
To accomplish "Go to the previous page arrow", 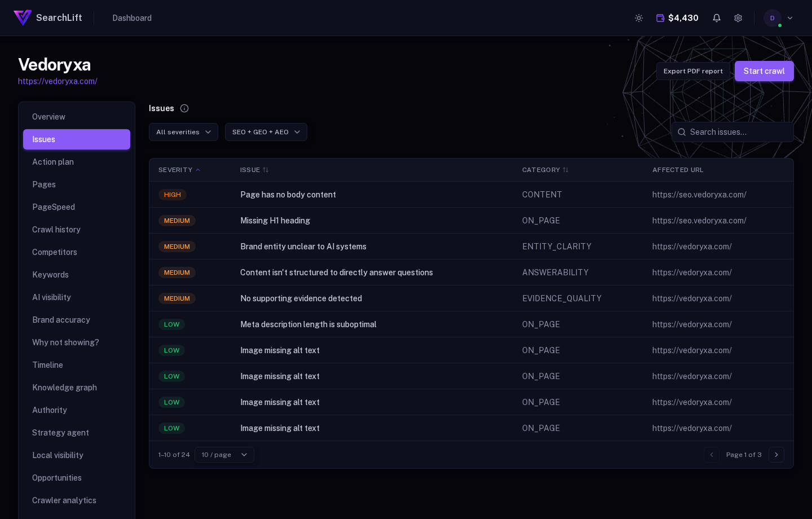I will pos(712,455).
